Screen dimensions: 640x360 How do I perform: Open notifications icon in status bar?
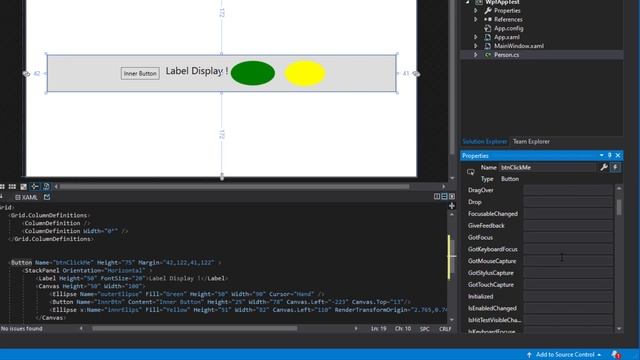pyautogui.click(x=615, y=354)
